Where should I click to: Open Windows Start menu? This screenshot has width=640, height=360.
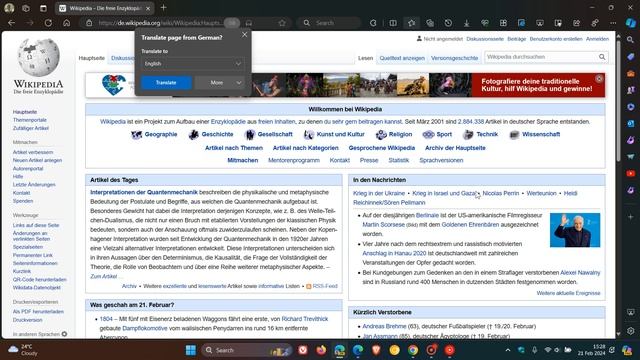coord(191,350)
